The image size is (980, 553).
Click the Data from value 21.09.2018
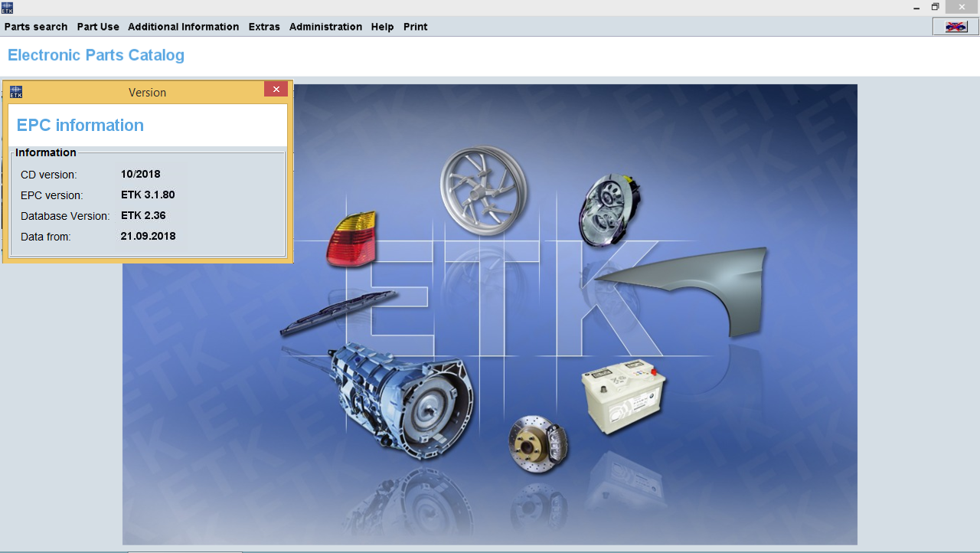pos(149,237)
